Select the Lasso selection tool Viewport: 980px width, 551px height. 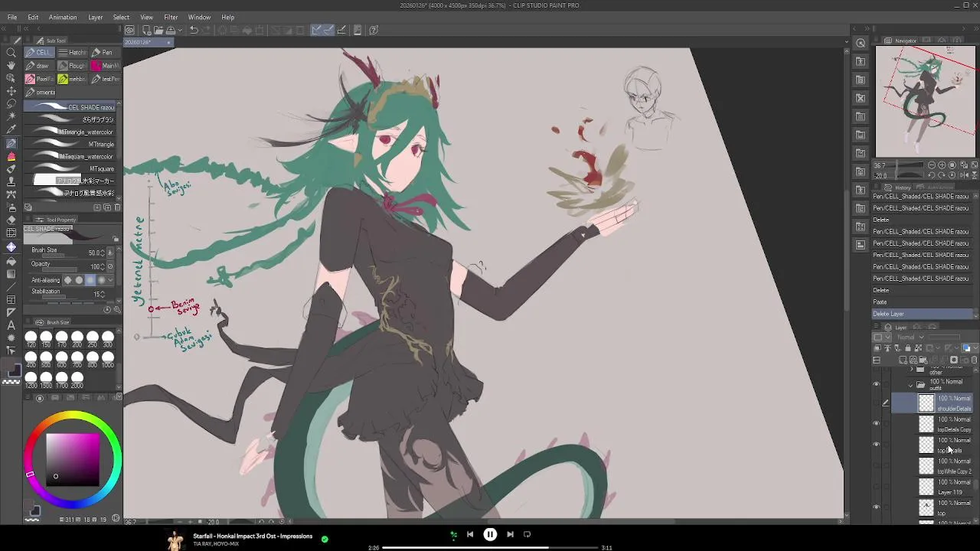point(11,105)
